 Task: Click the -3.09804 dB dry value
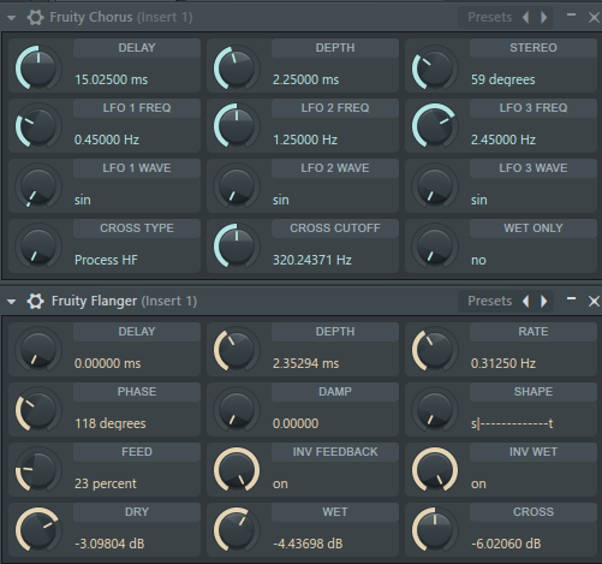tap(109, 544)
